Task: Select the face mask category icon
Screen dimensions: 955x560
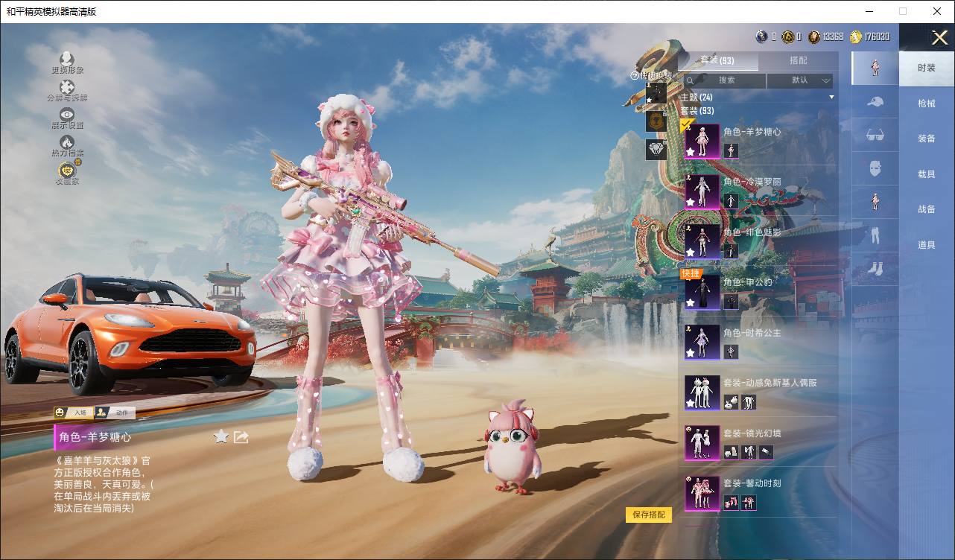Action: point(875,169)
